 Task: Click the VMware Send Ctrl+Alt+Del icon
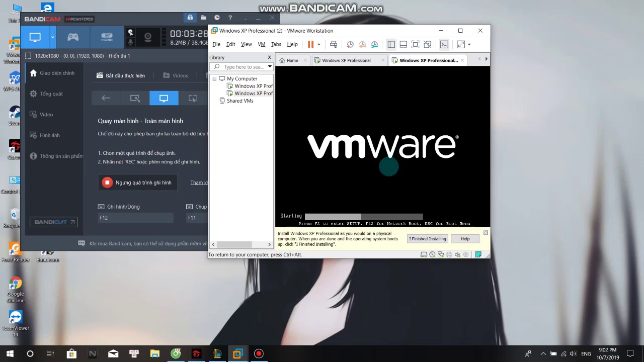pos(334,44)
